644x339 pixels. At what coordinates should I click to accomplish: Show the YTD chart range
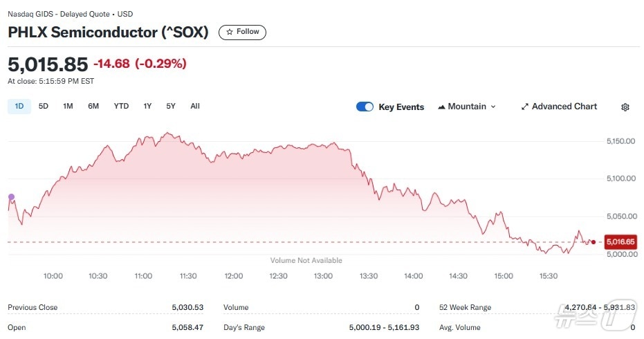pos(121,106)
